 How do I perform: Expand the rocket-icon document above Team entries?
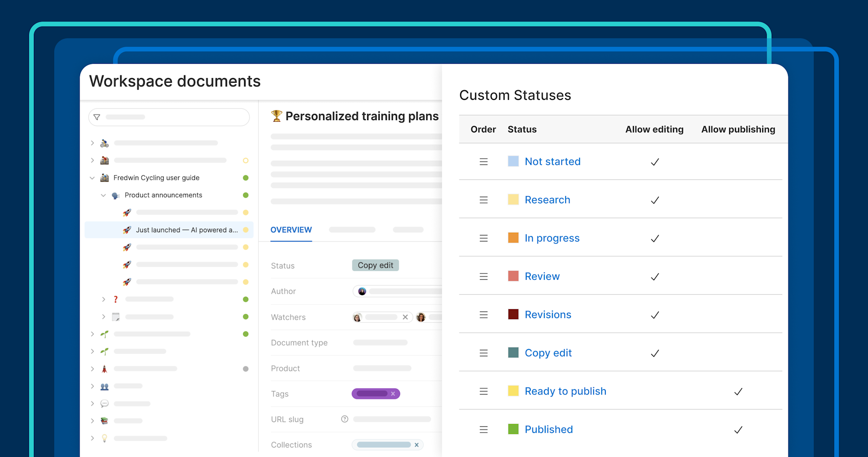[x=92, y=368]
